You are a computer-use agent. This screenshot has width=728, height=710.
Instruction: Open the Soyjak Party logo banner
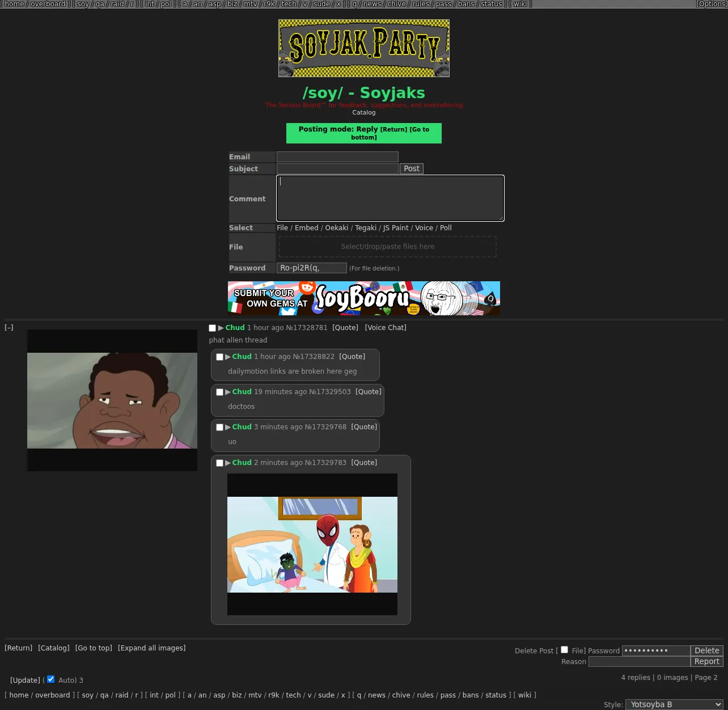(x=364, y=48)
